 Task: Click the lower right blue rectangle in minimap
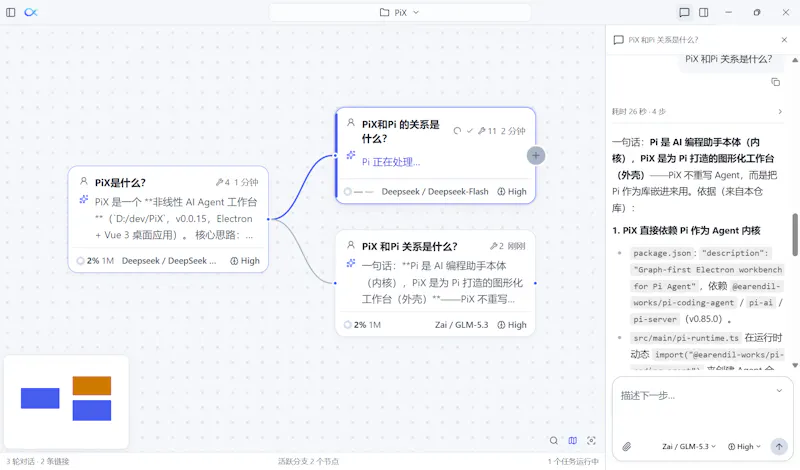(x=92, y=410)
